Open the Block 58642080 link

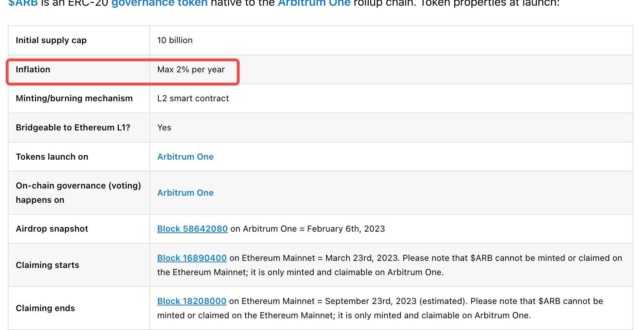192,229
